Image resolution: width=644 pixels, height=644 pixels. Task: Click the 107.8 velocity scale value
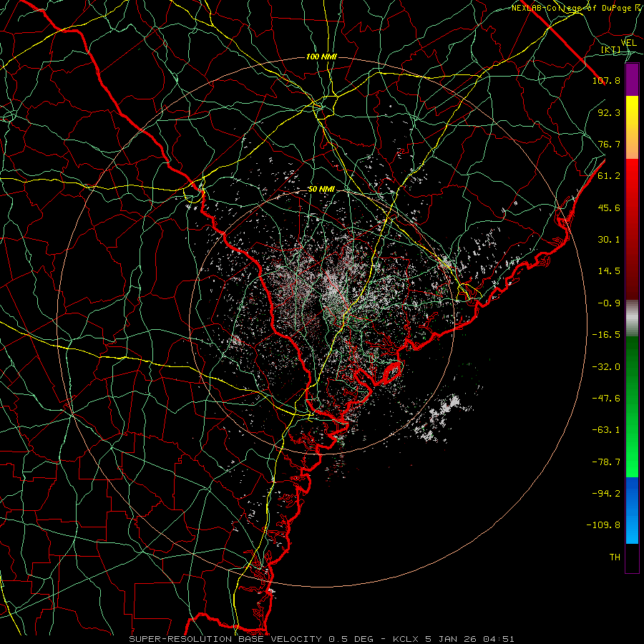pos(606,80)
